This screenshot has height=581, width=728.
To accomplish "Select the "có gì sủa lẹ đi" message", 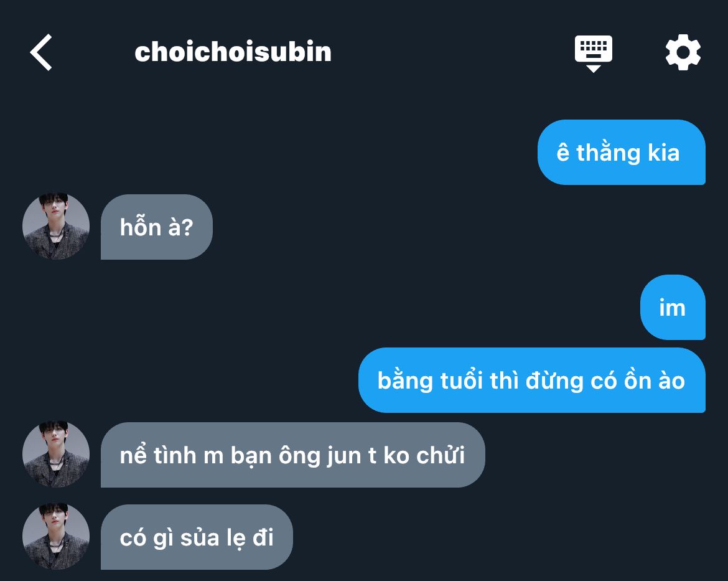I will [197, 537].
